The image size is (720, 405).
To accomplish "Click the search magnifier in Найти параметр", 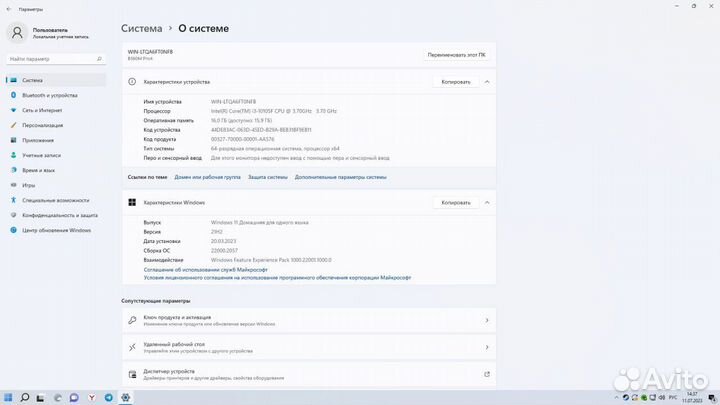I will (x=99, y=59).
